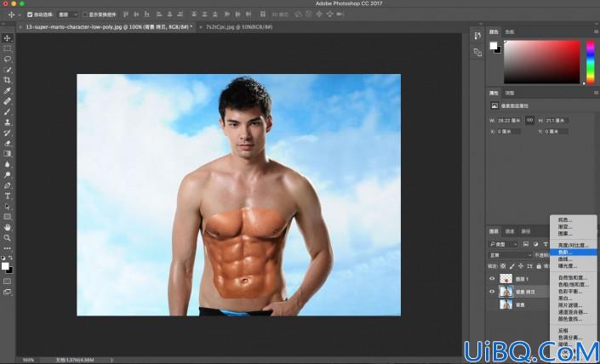The height and width of the screenshot is (364, 600).
Task: Open the Edit Toolbar three-dots button
Action: (7, 248)
